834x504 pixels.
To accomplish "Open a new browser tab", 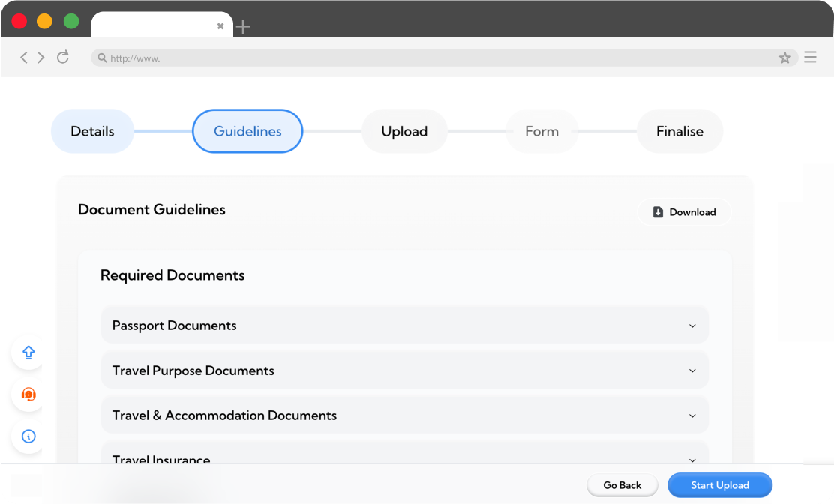I will [x=243, y=27].
